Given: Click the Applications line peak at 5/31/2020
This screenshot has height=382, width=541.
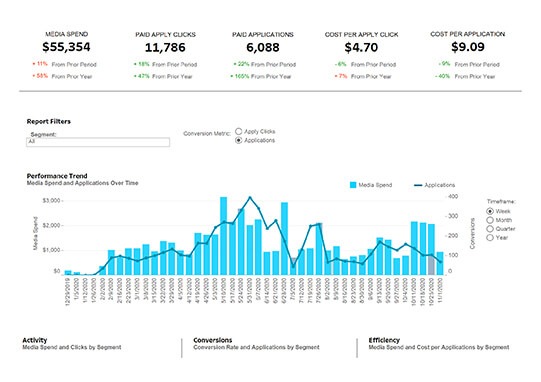Looking at the screenshot, I should tap(250, 198).
